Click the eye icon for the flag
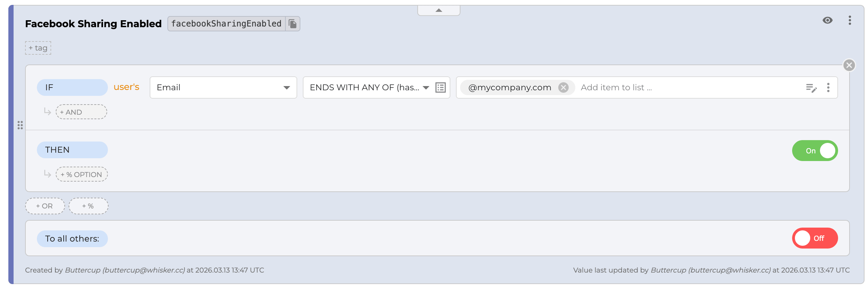The width and height of the screenshot is (868, 290). [828, 20]
